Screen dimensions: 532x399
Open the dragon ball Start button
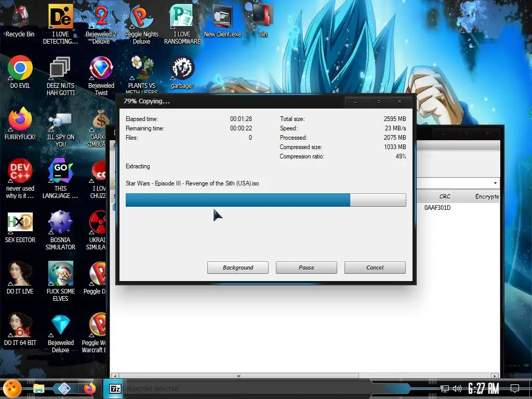tap(12, 389)
